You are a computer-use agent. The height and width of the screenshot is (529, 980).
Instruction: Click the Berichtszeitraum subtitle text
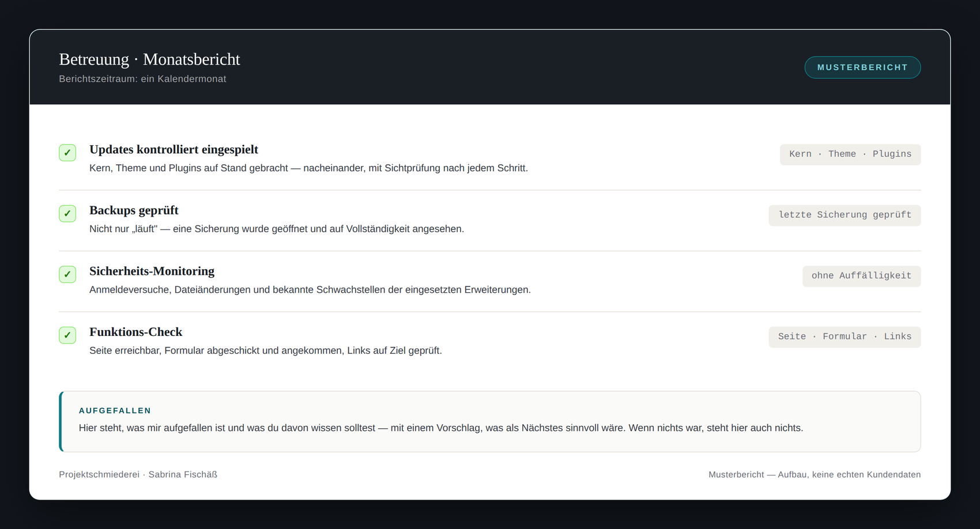click(142, 79)
